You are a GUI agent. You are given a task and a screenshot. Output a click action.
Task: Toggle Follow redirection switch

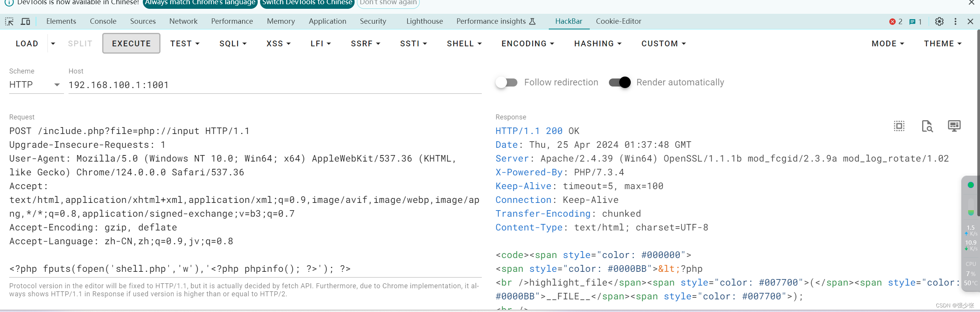(506, 82)
